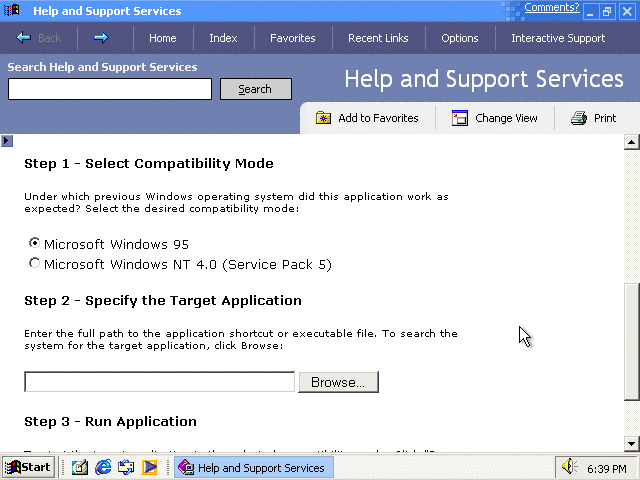Click the Help and Support taskbar button icon
Screen dimensions: 640x480
(x=186, y=467)
